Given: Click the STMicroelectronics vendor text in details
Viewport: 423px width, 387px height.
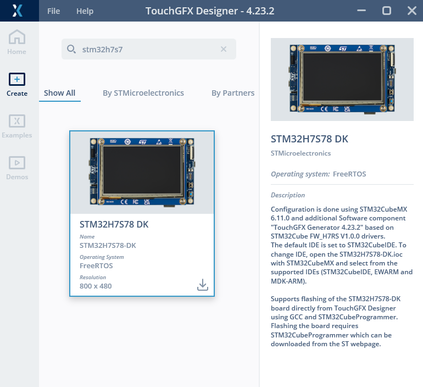Looking at the screenshot, I should pos(301,153).
